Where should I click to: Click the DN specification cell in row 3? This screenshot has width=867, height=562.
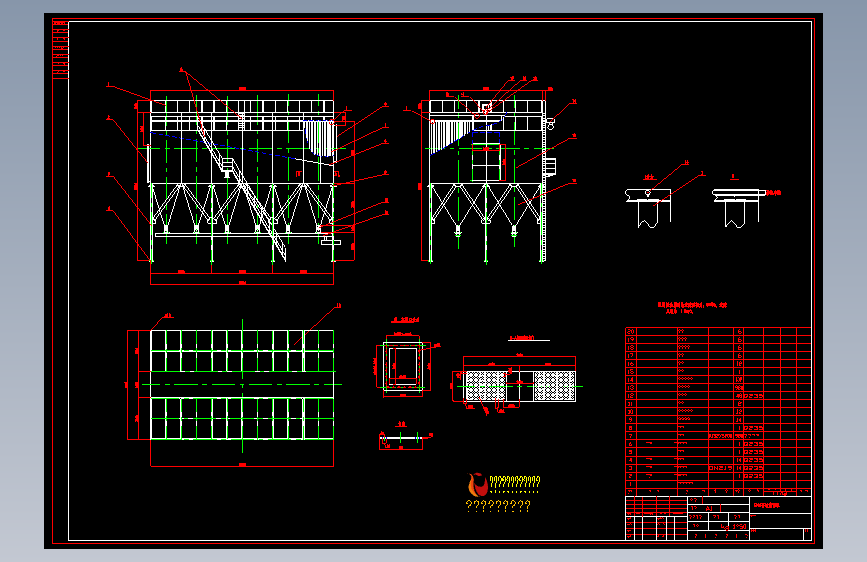click(720, 468)
